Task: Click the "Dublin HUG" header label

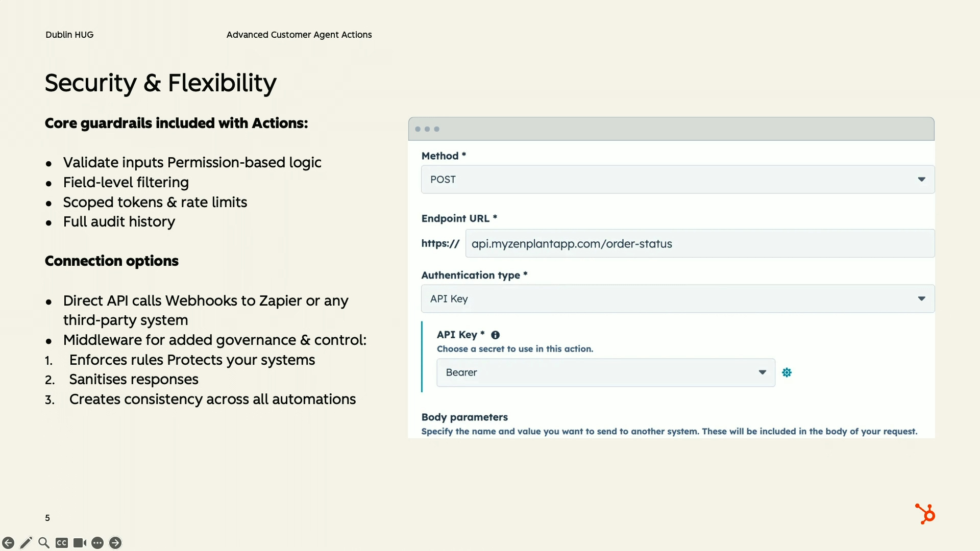Action: click(x=69, y=35)
